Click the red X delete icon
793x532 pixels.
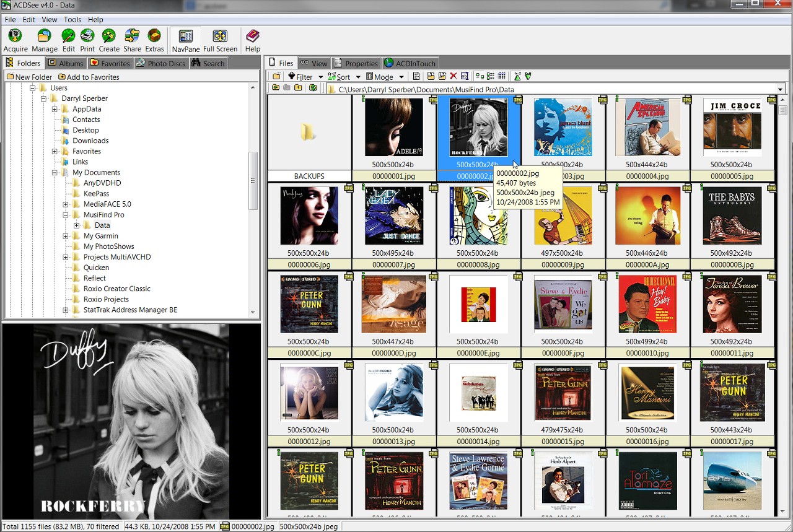(x=453, y=77)
